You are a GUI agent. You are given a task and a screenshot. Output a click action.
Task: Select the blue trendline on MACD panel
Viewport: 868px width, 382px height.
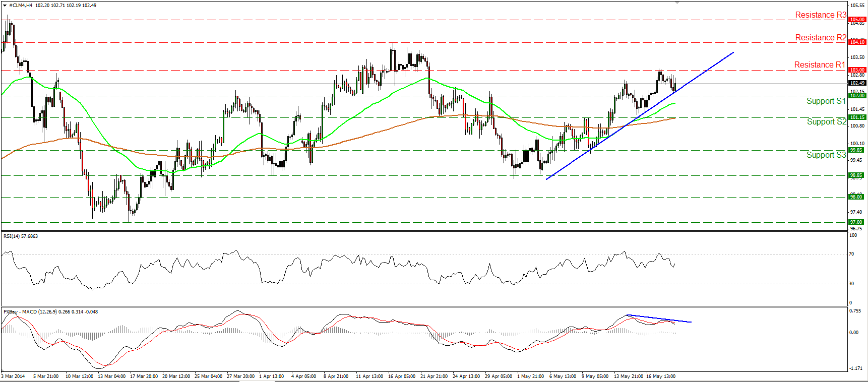point(659,319)
